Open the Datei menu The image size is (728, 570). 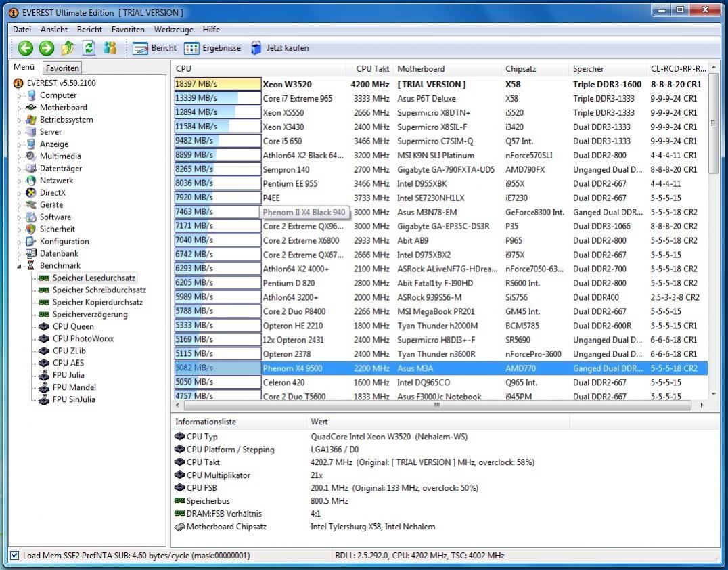pos(22,29)
